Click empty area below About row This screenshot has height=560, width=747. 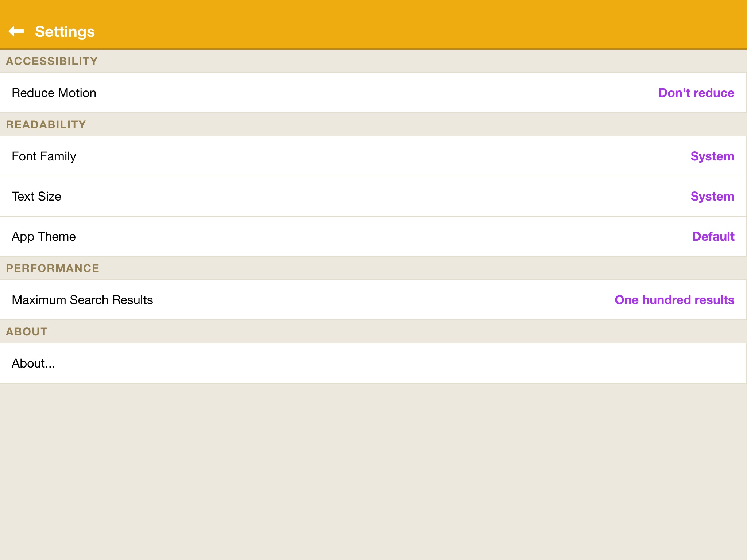click(x=373, y=470)
